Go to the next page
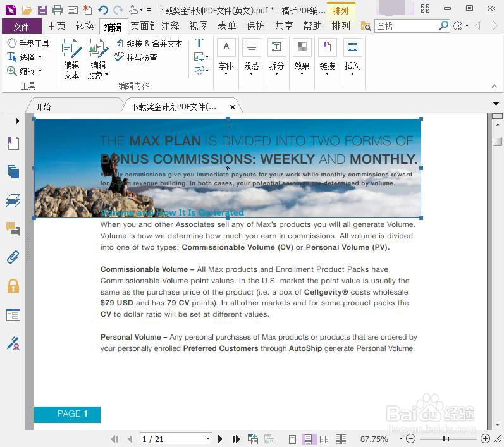 tap(220, 439)
